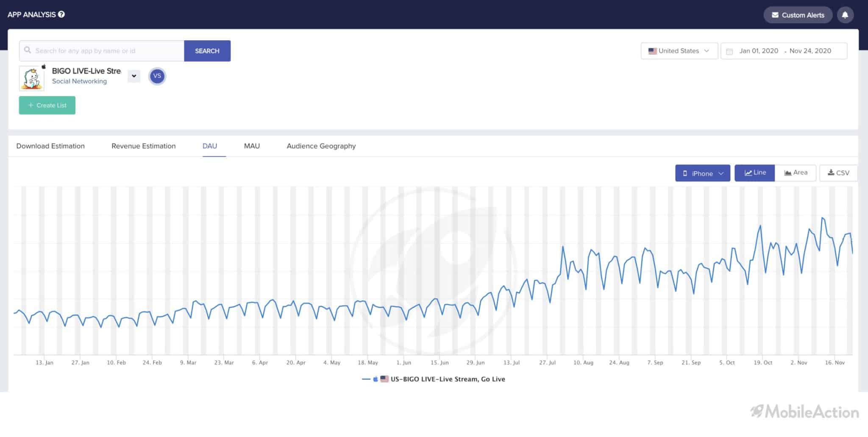This screenshot has height=437, width=868.
Task: Download the chart data as CSV
Action: tap(838, 173)
